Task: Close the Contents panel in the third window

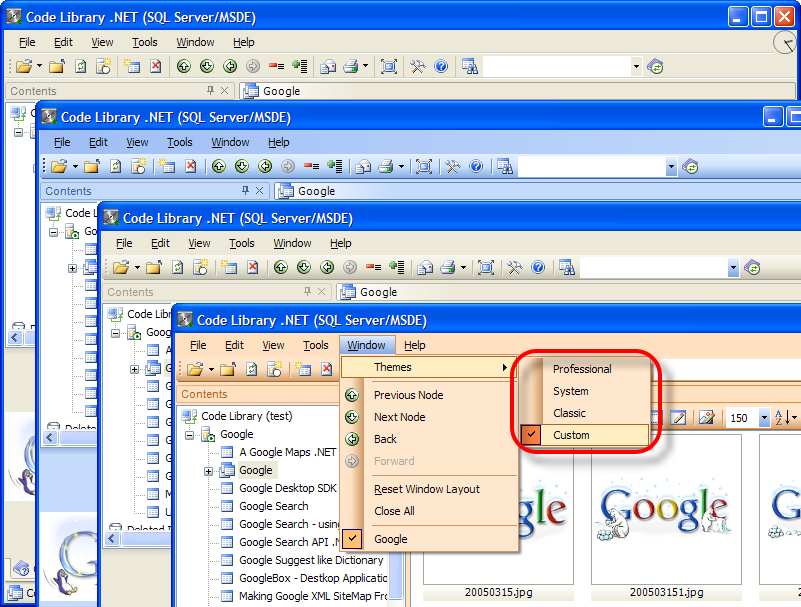Action: pyautogui.click(x=321, y=291)
